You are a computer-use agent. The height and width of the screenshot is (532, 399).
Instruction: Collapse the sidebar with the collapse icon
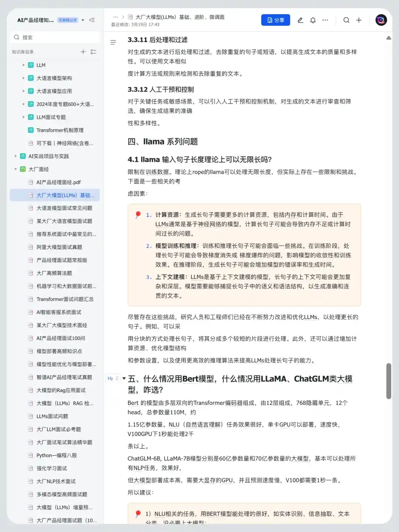pos(92,20)
